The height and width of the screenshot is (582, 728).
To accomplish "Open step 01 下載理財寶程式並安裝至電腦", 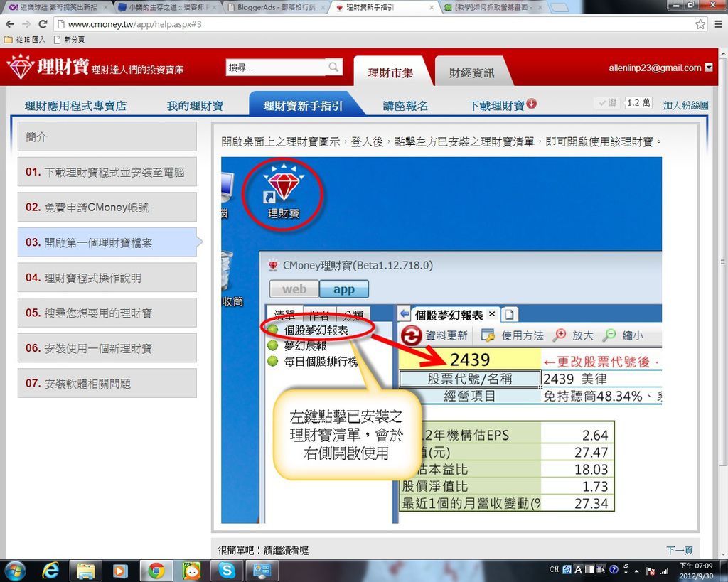I will coord(107,172).
